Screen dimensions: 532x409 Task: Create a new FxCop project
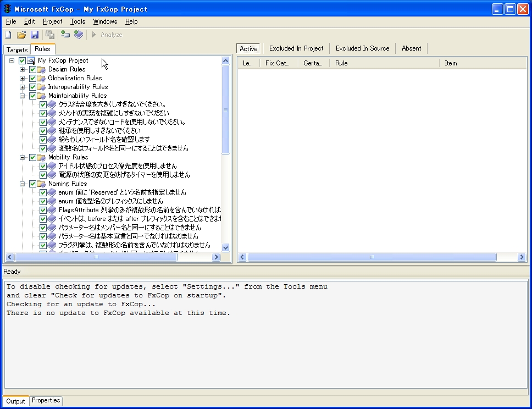[8, 34]
